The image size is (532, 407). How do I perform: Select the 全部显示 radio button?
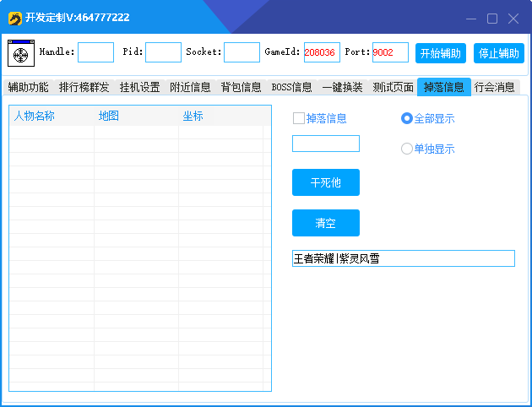coord(407,118)
